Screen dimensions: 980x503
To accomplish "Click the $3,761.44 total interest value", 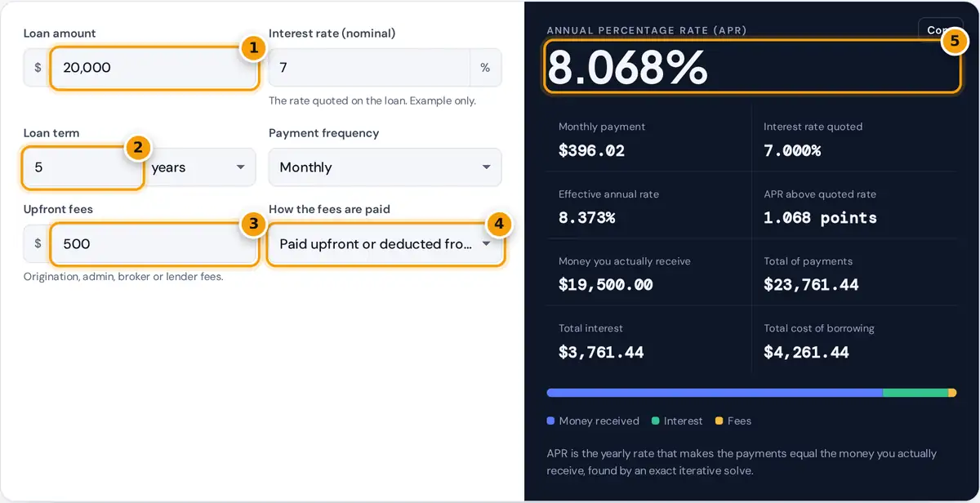I will coord(601,353).
